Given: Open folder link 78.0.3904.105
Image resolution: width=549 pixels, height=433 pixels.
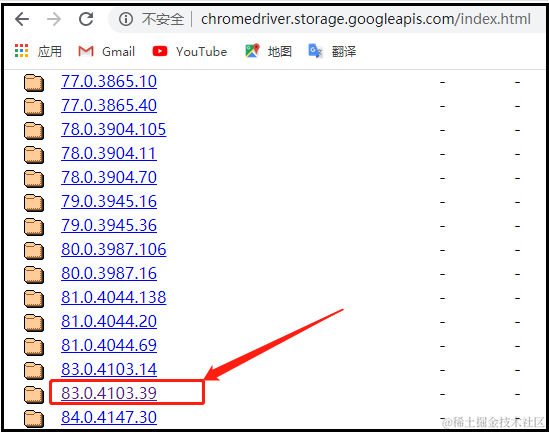Looking at the screenshot, I should 113,130.
